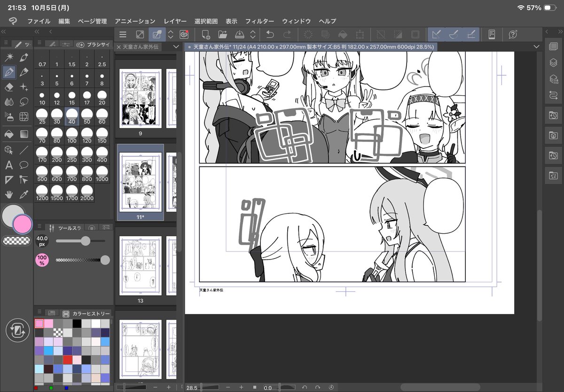Select the Lasso selection tool
The height and width of the screenshot is (392, 564).
23,102
